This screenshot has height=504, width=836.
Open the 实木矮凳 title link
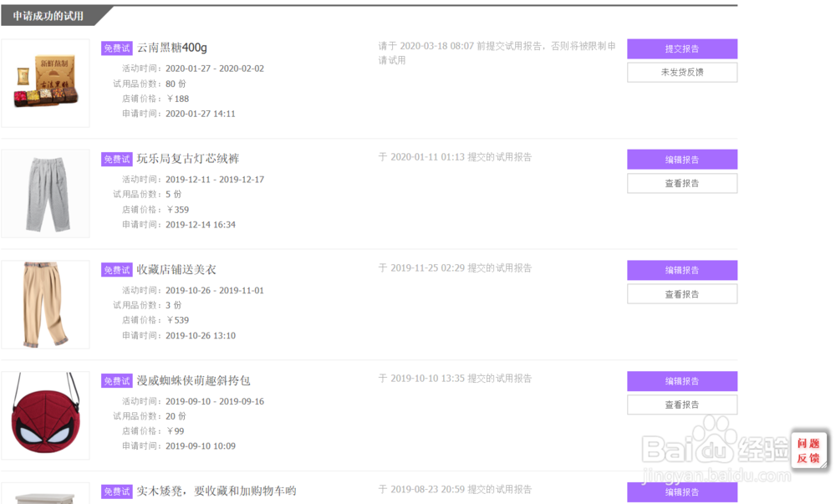[217, 491]
